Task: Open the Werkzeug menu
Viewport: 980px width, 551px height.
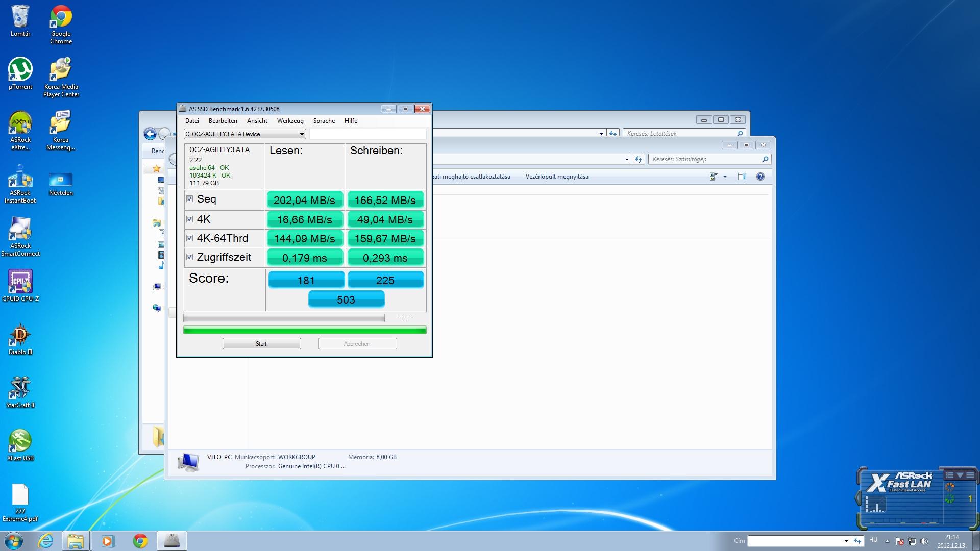Action: click(290, 121)
